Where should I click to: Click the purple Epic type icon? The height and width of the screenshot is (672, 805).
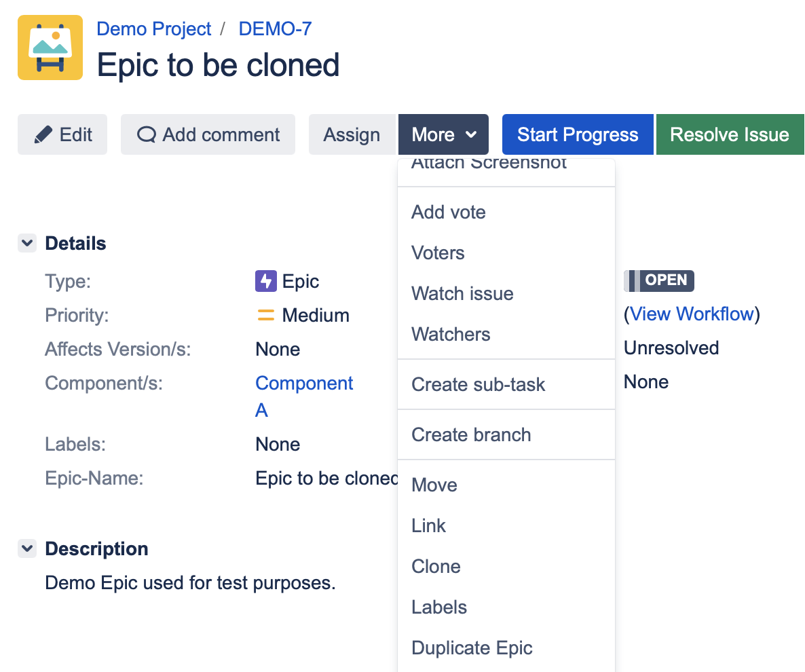pos(265,281)
